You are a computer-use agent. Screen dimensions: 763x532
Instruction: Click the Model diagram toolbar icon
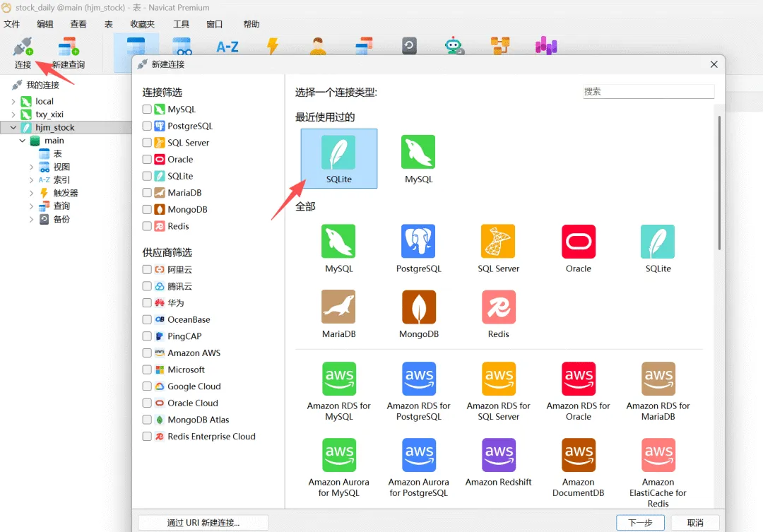click(499, 46)
